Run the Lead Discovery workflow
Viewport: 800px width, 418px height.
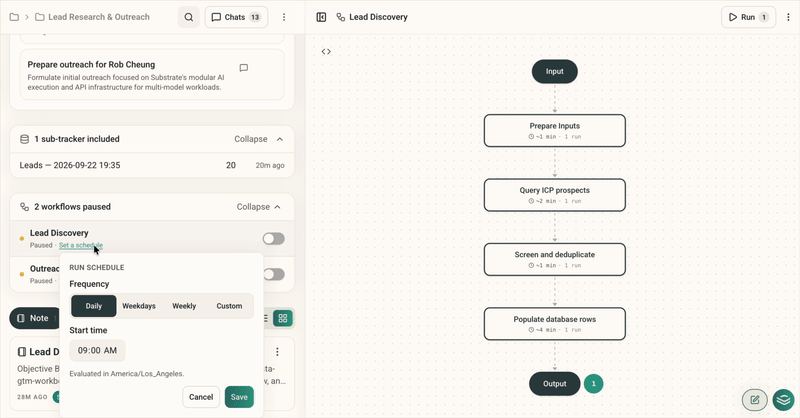point(748,17)
